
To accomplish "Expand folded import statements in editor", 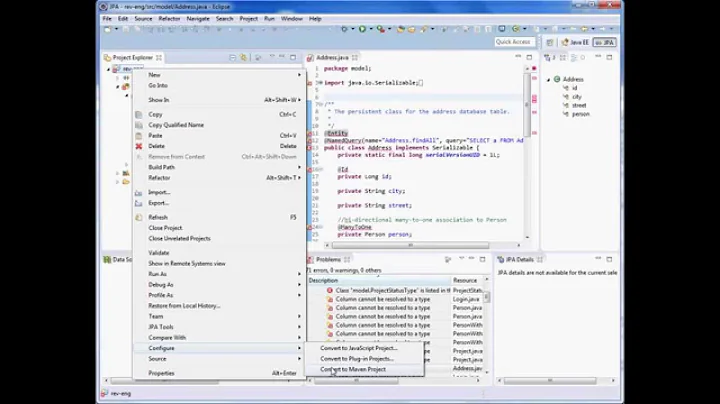I will (320, 83).
